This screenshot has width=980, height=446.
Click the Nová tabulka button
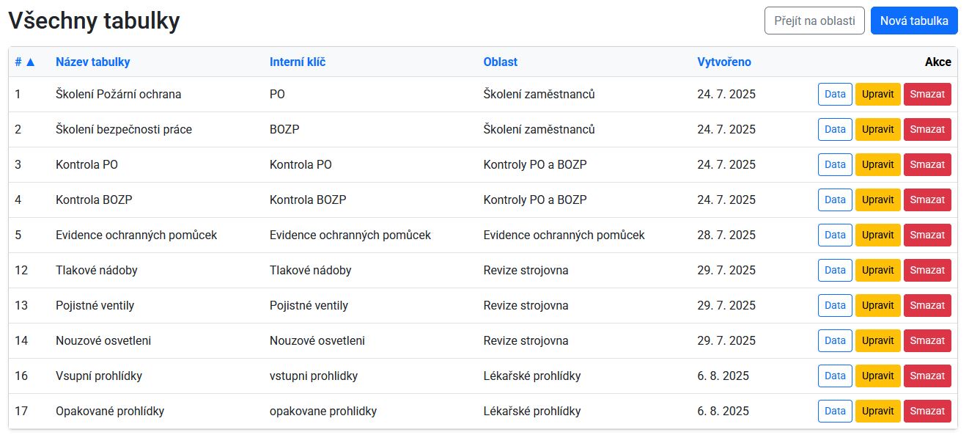pos(913,21)
